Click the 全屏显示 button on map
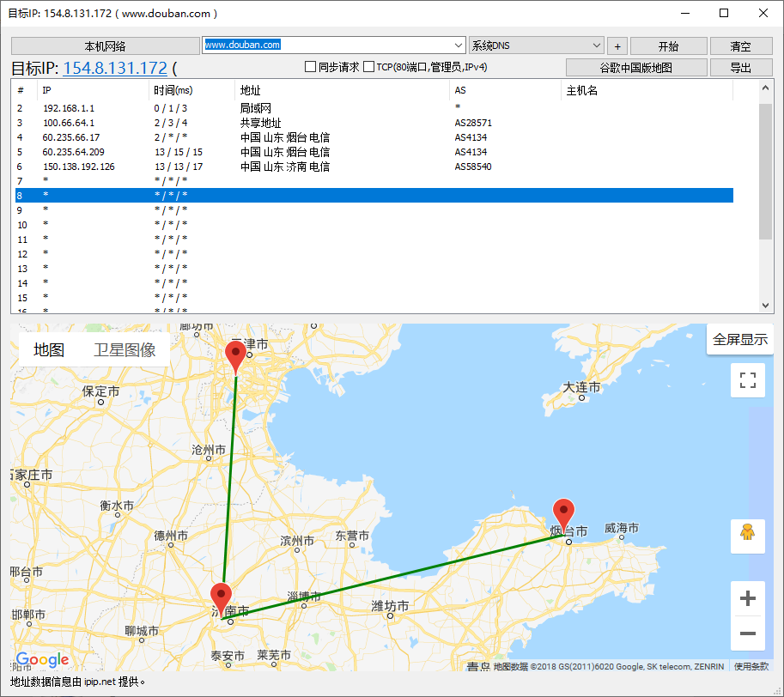This screenshot has width=784, height=697. click(x=740, y=339)
